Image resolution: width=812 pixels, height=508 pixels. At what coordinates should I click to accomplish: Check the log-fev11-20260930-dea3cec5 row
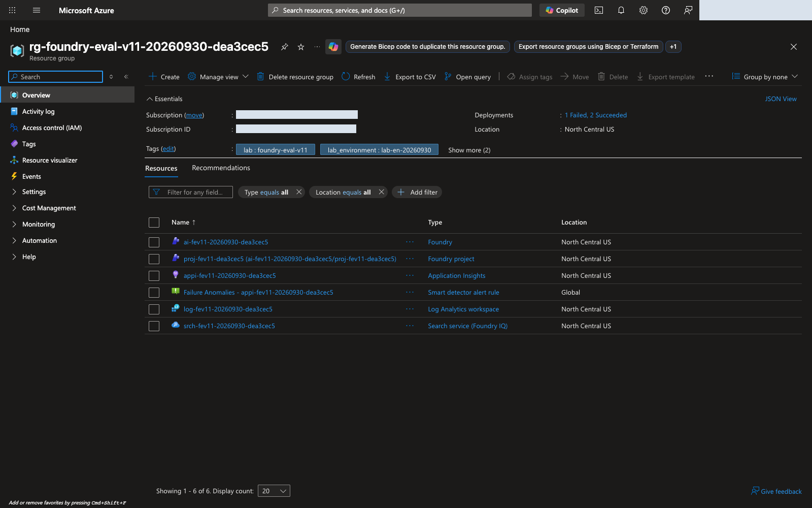pos(154,309)
